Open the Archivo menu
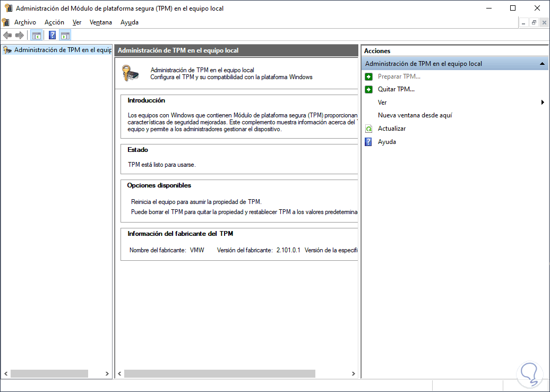This screenshot has height=392, width=550. (25, 22)
